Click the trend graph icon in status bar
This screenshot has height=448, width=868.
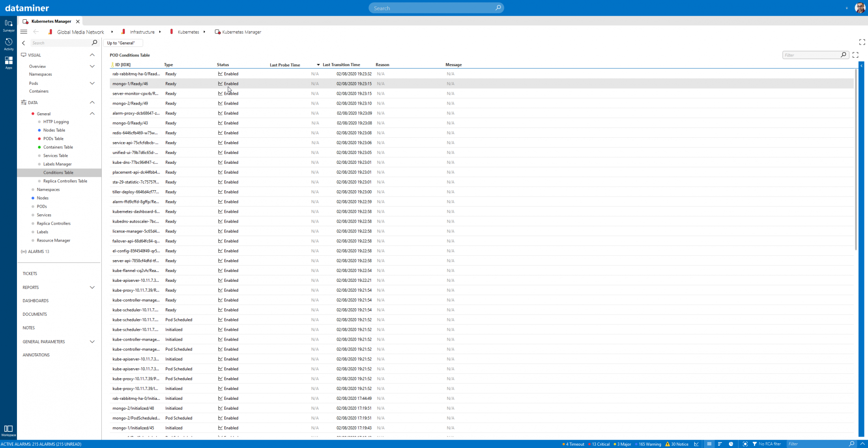[696, 444]
